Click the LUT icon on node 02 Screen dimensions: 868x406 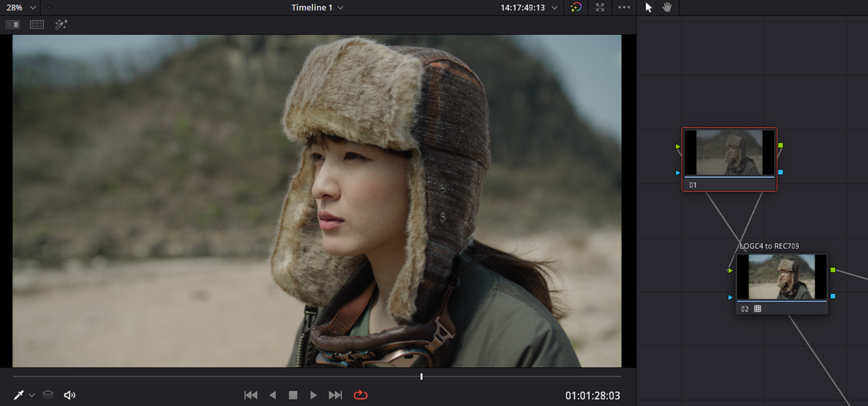click(x=757, y=308)
